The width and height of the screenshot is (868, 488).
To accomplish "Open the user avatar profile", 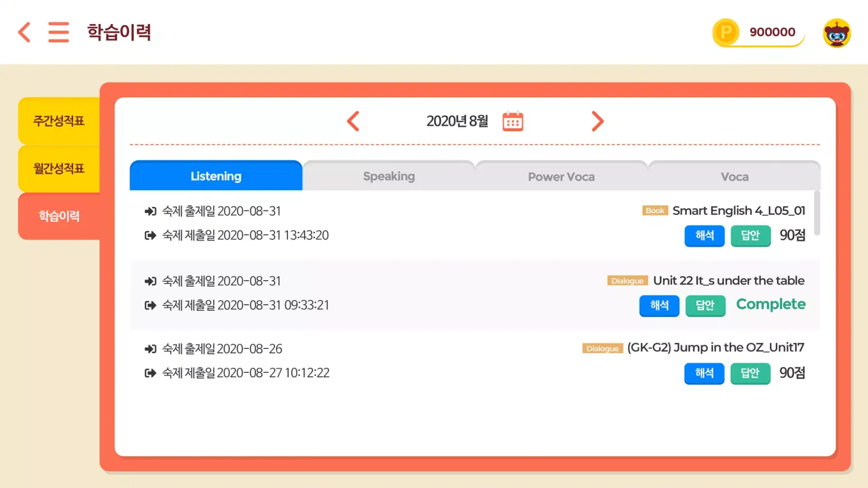I will click(x=836, y=33).
